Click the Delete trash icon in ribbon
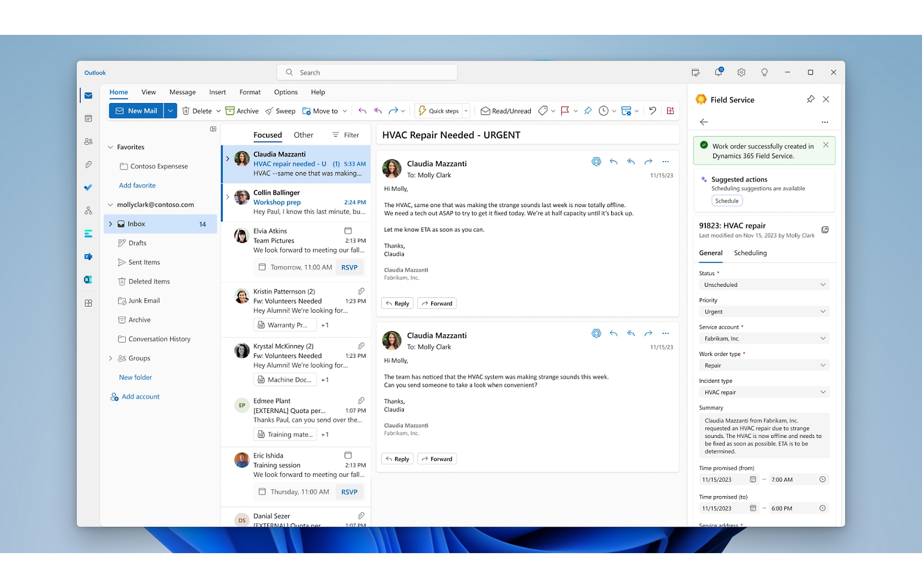922x588 pixels. click(186, 111)
